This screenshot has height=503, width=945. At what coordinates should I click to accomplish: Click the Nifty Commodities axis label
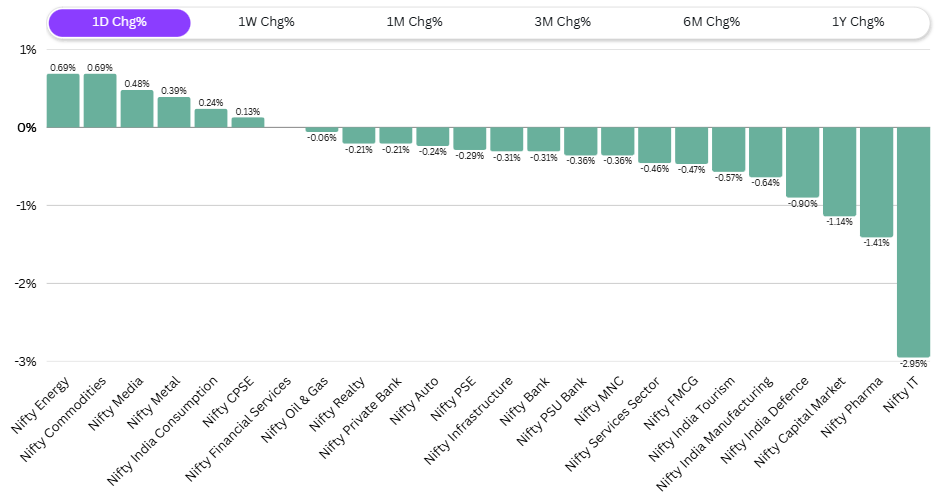[63, 419]
